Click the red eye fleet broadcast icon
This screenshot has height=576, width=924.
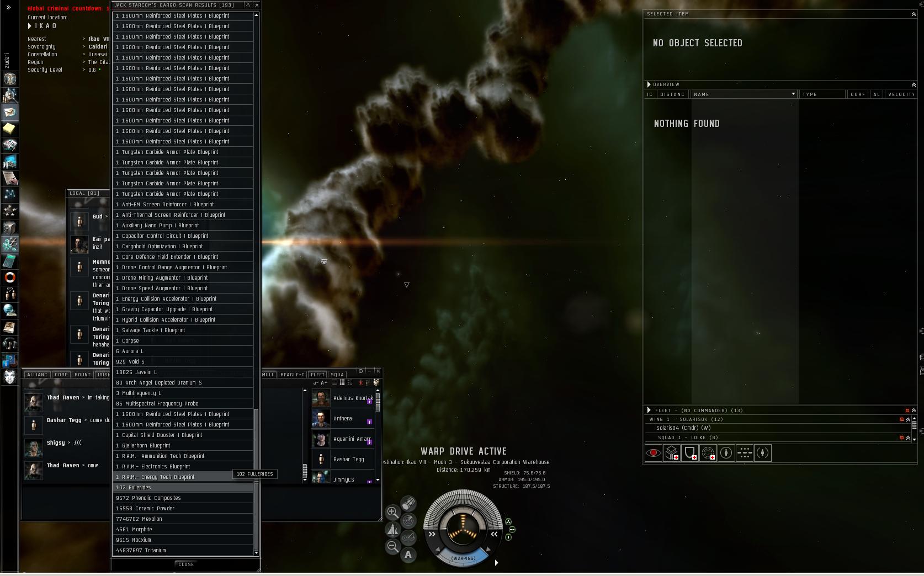pyautogui.click(x=654, y=453)
